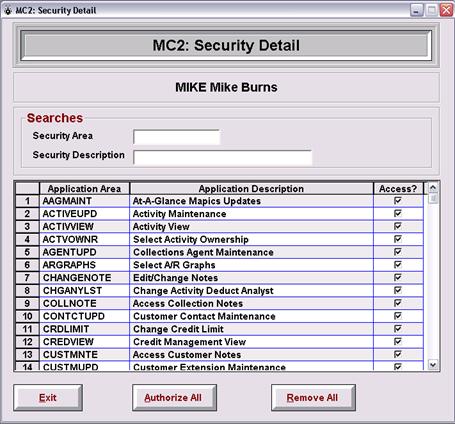Screen dimensions: 455x424
Task: Minimize the Security Detail window
Action: click(x=416, y=10)
